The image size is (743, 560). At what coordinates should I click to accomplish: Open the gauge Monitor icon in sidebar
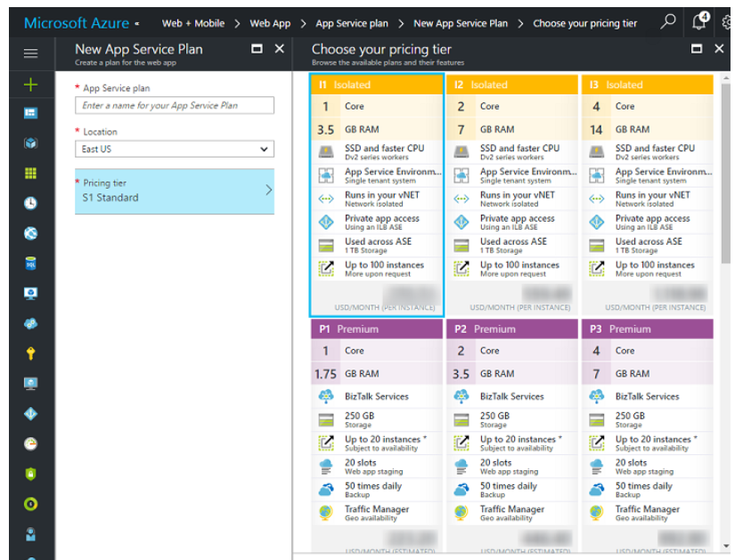31,443
